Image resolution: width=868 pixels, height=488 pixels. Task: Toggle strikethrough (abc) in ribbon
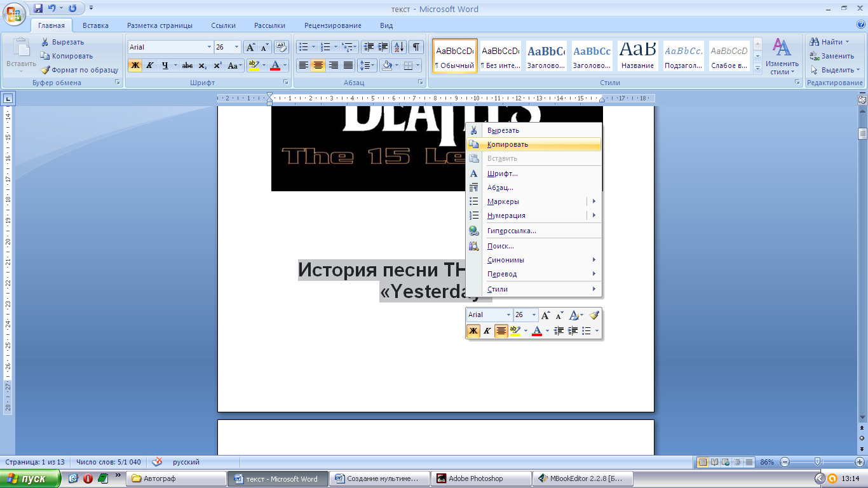[x=187, y=65]
